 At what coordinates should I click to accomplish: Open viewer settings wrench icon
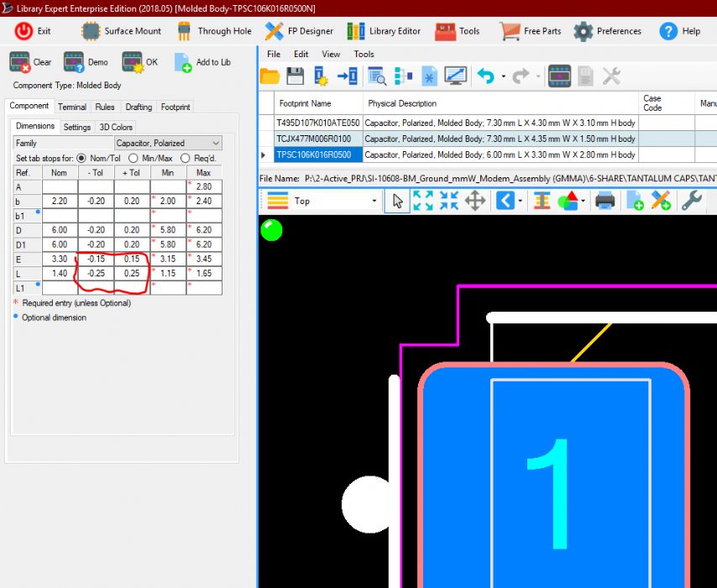[x=691, y=201]
